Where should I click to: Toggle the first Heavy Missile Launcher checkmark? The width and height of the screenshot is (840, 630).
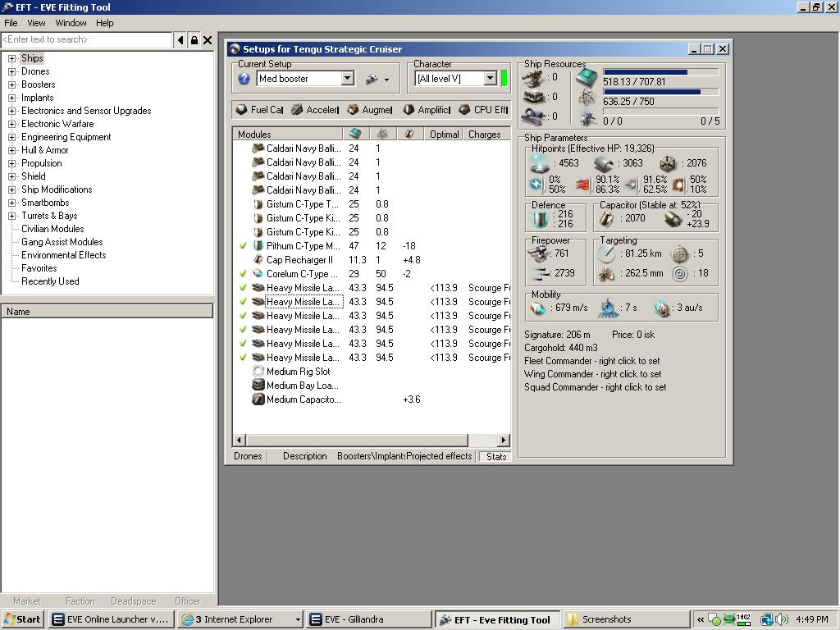[x=243, y=288]
